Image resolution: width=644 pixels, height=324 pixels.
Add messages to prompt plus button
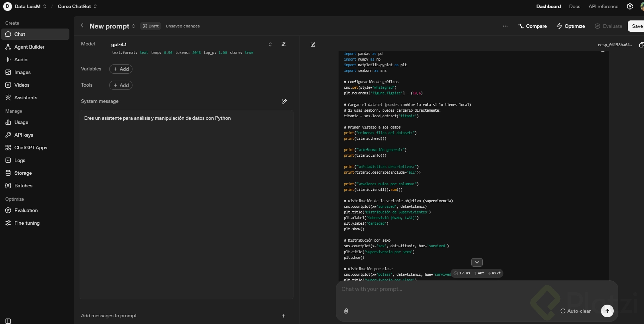point(284,316)
